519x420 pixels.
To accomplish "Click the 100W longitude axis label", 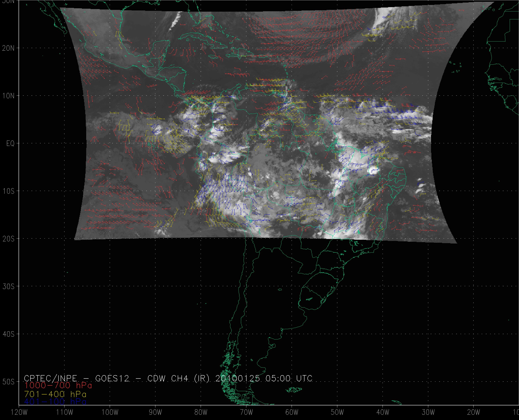I will (x=110, y=412).
